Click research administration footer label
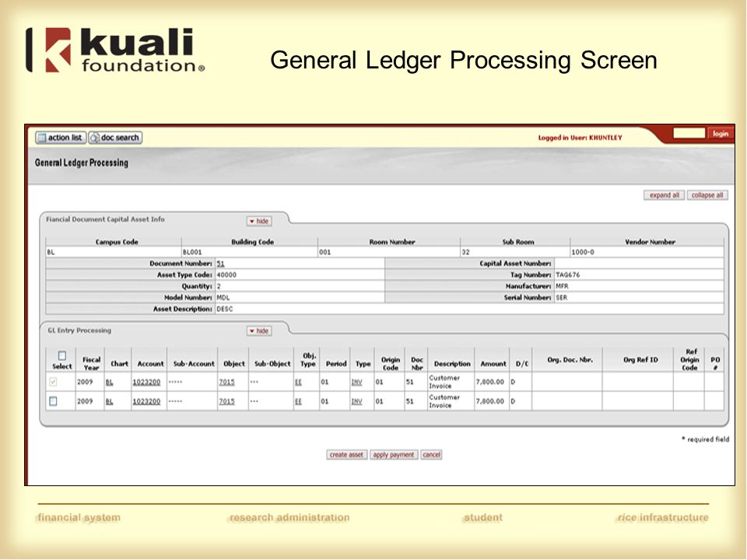The width and height of the screenshot is (747, 560). (289, 518)
